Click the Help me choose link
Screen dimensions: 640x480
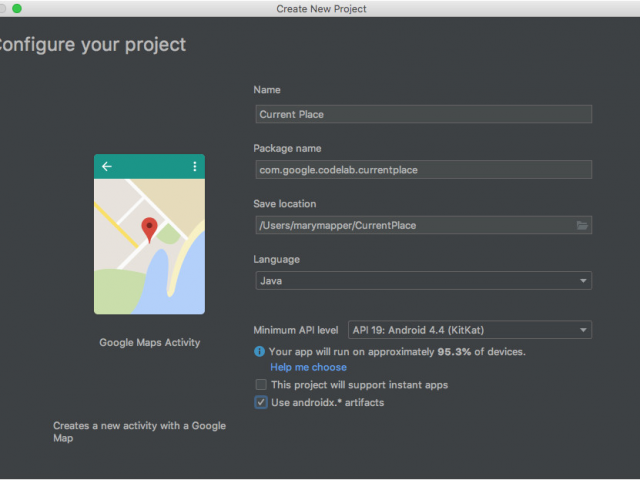click(309, 367)
